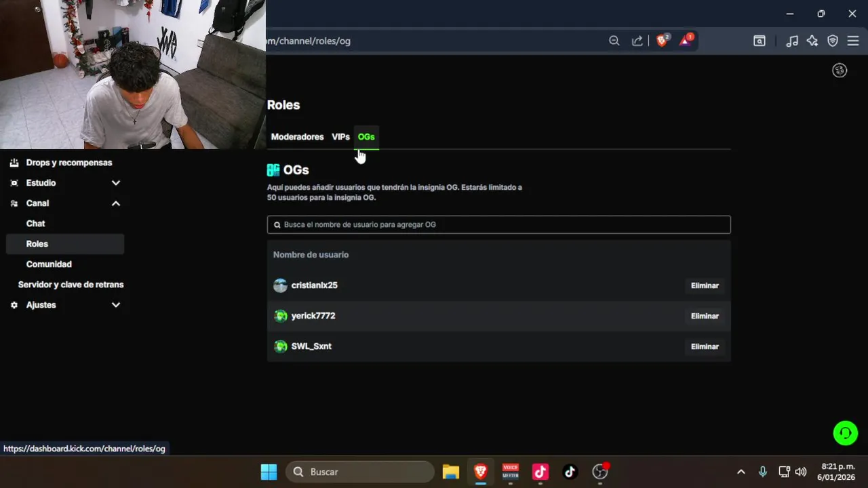Collapse the Canal section chevron
Viewport: 868px width, 488px height.
point(116,203)
